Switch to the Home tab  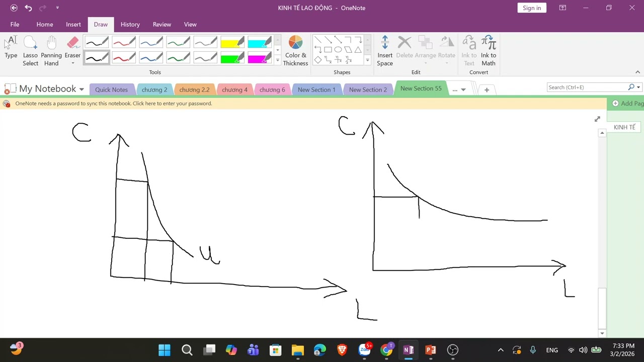(45, 24)
